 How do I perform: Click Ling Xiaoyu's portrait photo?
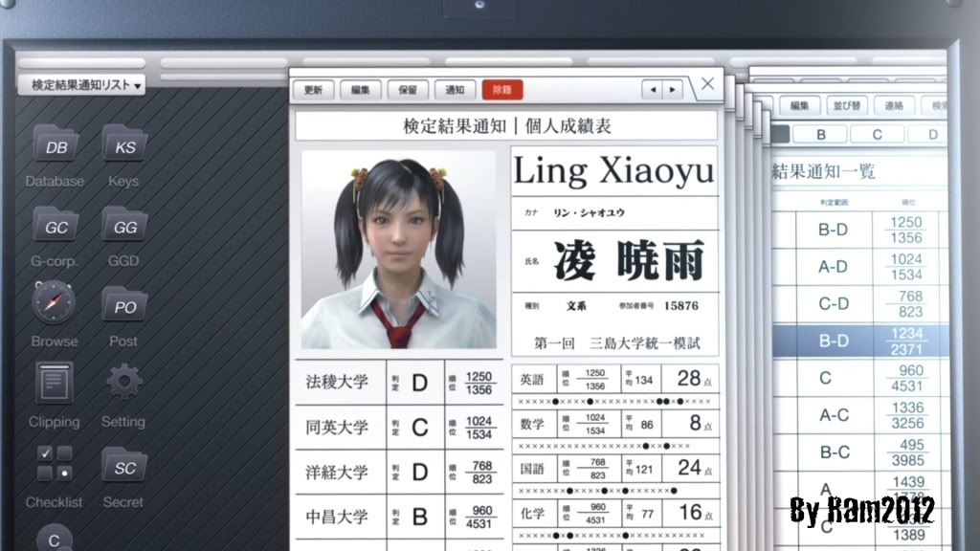(x=399, y=250)
